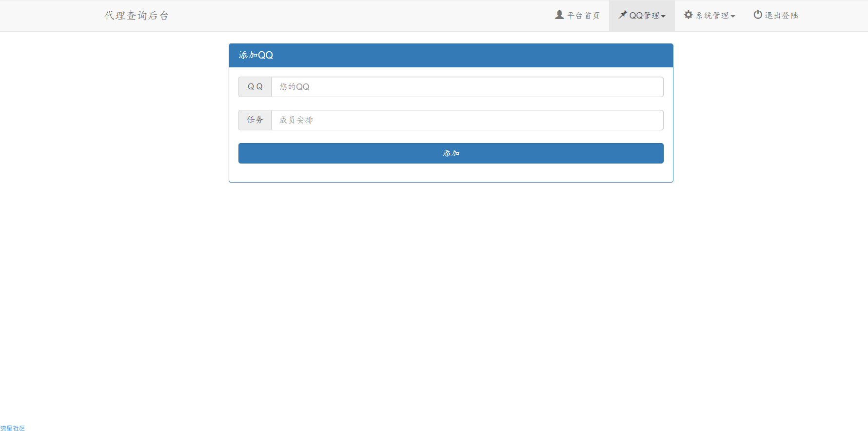Click the 代理查询后台 brand title
The width and height of the screenshot is (868, 431).
(137, 16)
